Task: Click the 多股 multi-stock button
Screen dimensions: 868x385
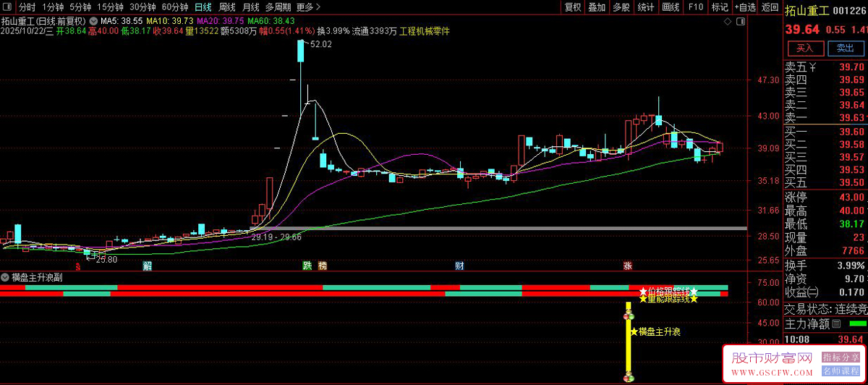Action: coord(621,7)
